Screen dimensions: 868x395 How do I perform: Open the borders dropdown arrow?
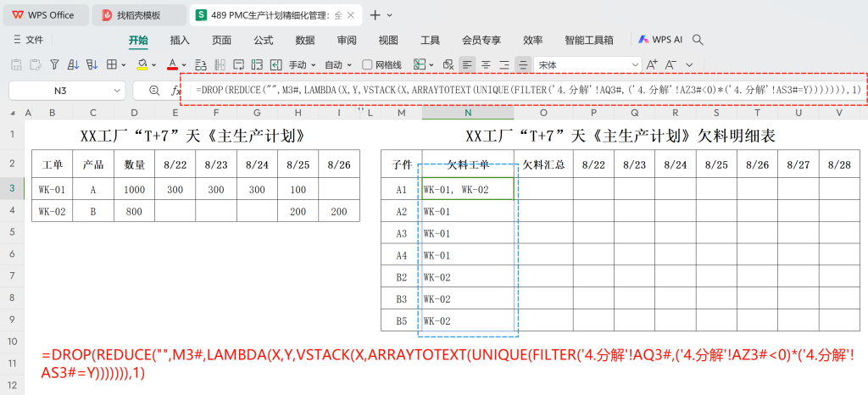tap(124, 64)
